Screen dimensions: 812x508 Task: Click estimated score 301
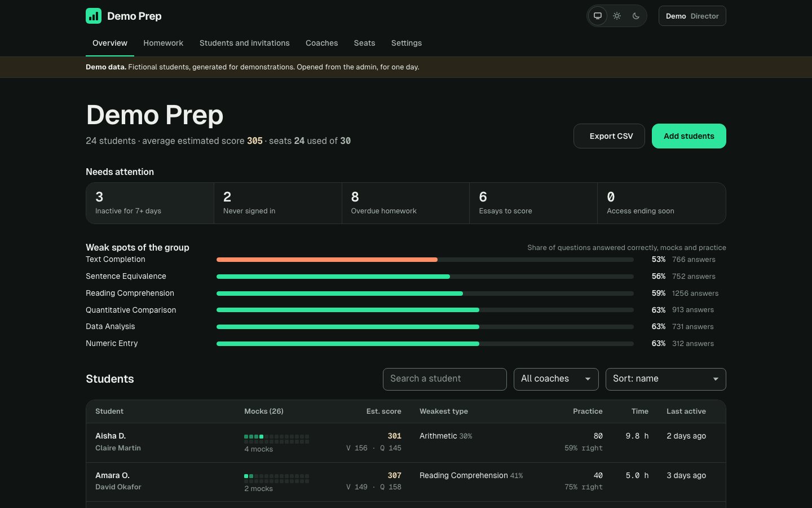pos(395,436)
